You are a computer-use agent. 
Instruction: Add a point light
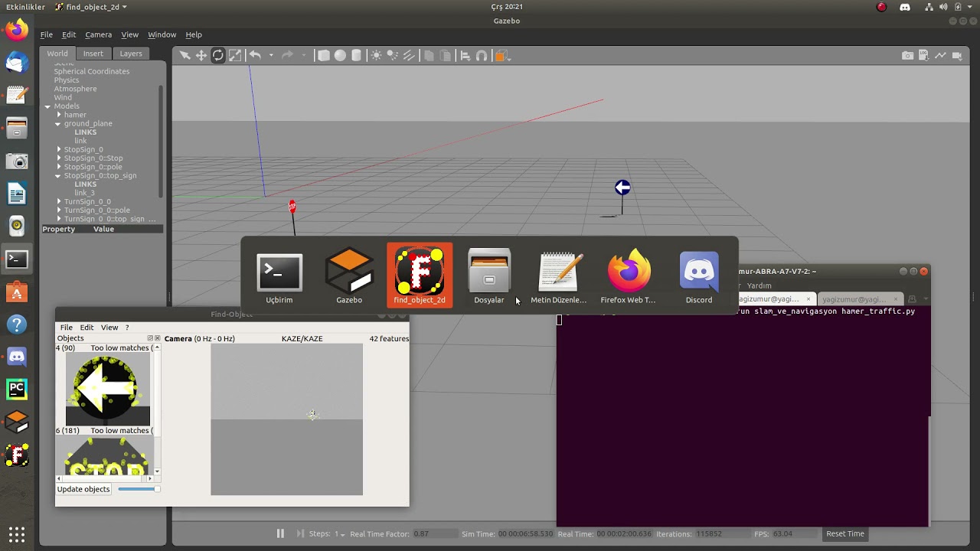pos(376,55)
